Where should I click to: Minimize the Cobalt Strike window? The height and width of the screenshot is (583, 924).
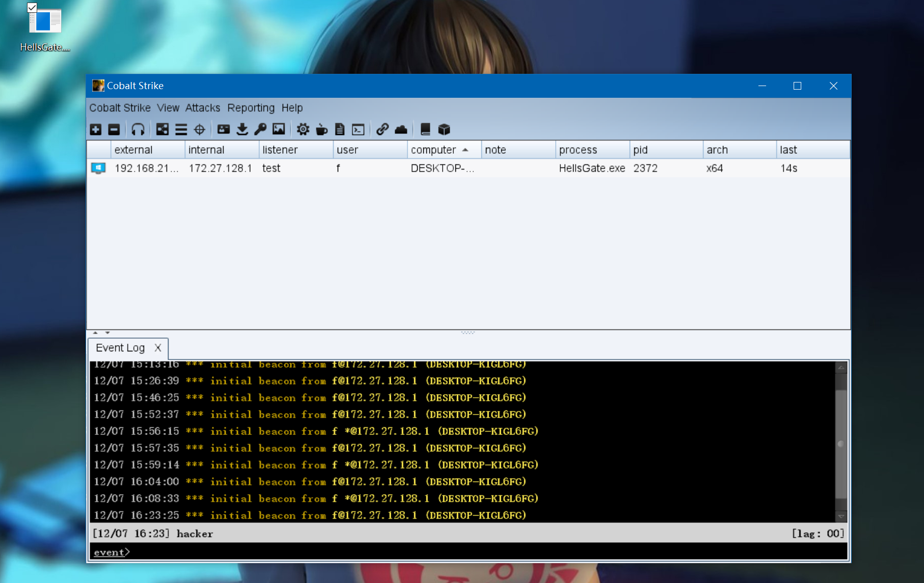763,86
